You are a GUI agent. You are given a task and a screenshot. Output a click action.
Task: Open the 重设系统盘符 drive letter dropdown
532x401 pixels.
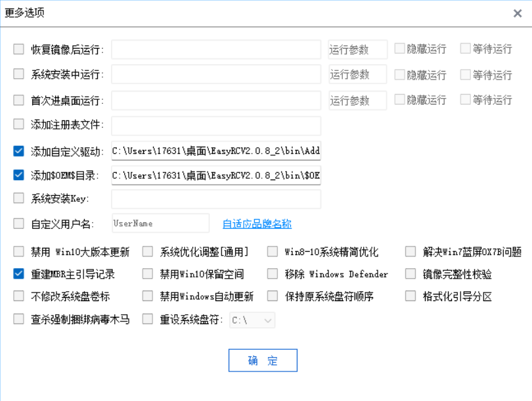pyautogui.click(x=252, y=320)
